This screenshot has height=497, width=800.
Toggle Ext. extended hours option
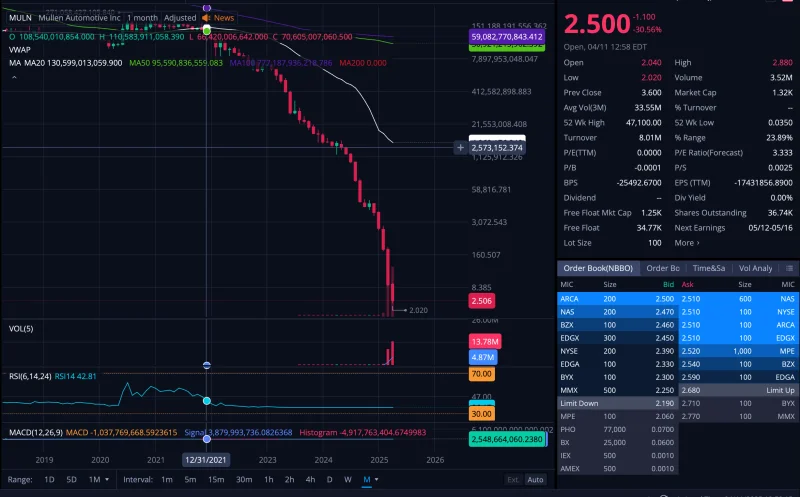pyautogui.click(x=513, y=480)
